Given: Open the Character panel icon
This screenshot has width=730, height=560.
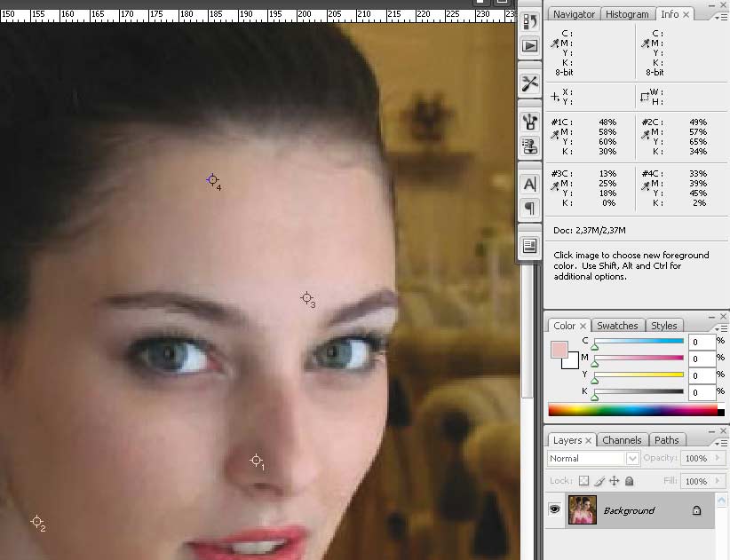Looking at the screenshot, I should (530, 185).
